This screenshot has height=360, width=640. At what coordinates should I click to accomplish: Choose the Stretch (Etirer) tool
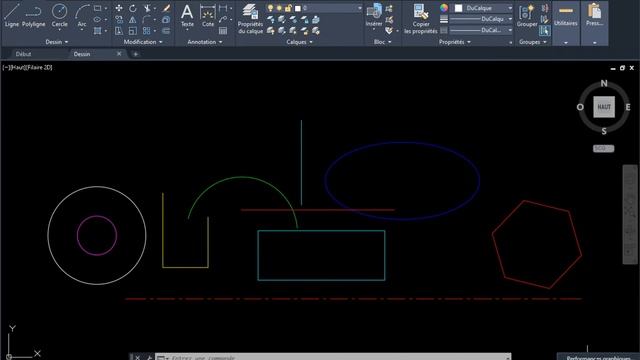pyautogui.click(x=119, y=31)
